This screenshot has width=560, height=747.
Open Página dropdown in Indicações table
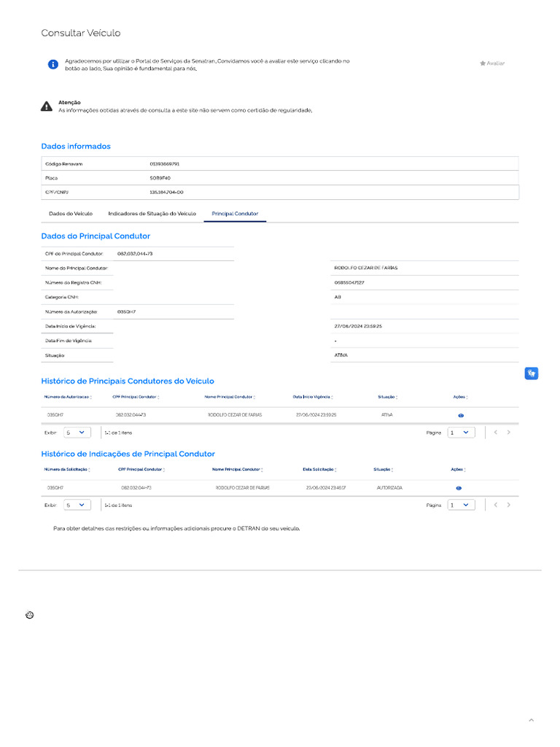(462, 505)
